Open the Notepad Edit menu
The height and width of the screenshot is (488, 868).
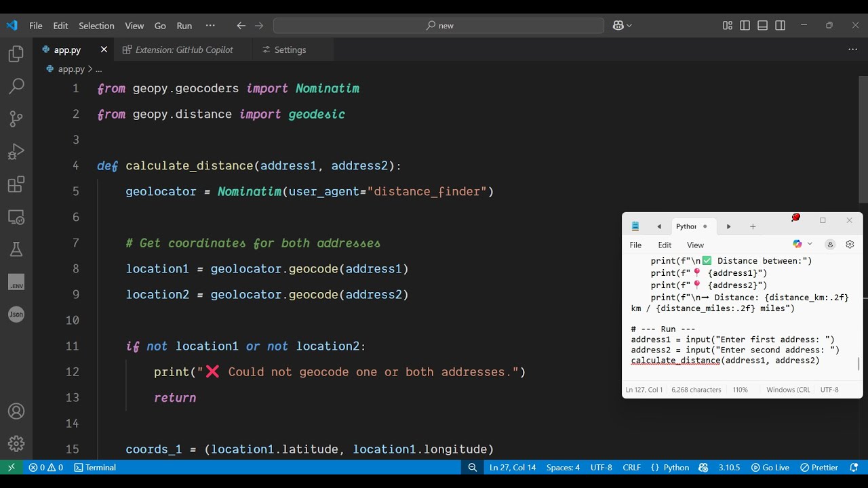point(665,245)
